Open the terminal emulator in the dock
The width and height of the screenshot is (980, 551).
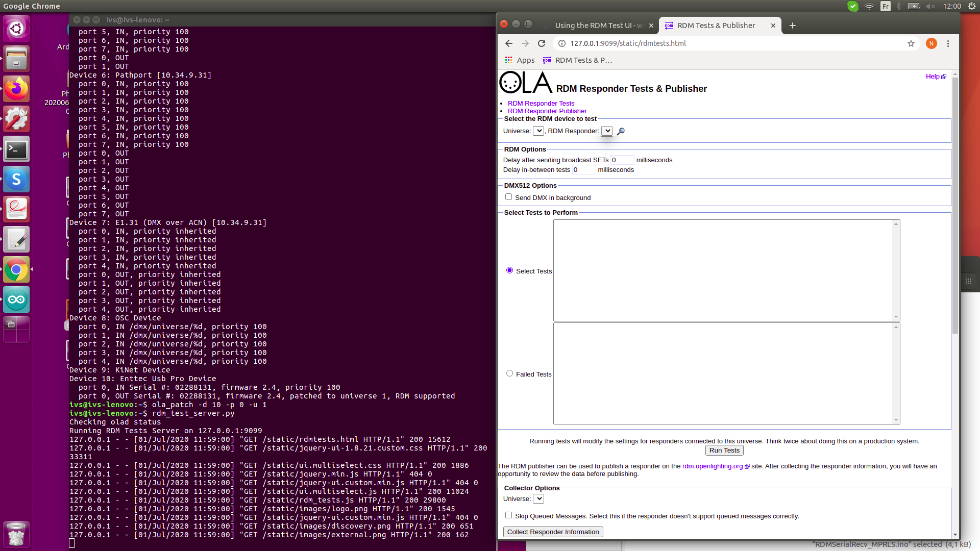click(16, 149)
